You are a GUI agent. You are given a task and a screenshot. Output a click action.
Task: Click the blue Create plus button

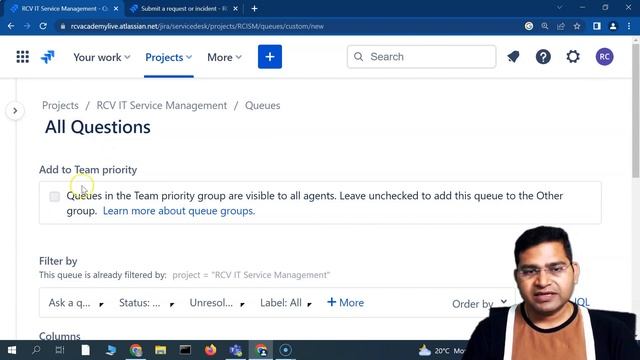[270, 57]
